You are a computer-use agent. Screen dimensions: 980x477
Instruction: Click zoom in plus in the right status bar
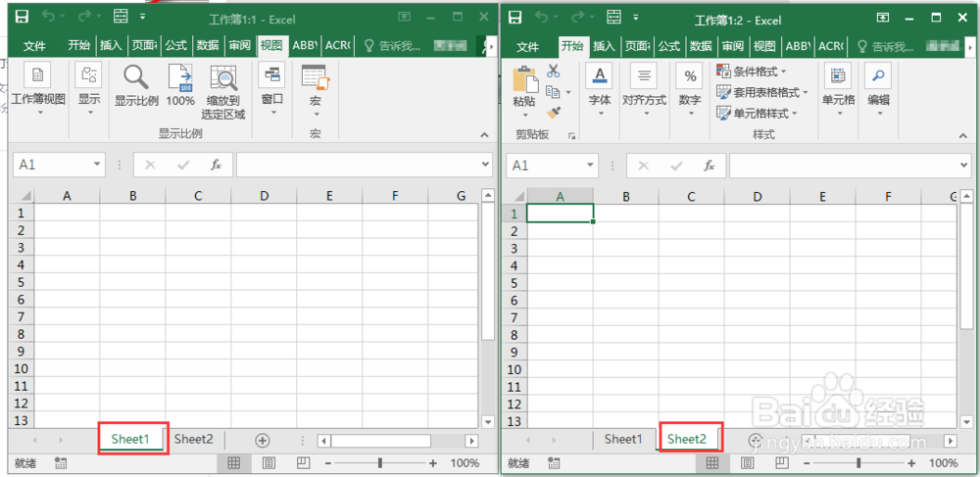click(x=911, y=463)
